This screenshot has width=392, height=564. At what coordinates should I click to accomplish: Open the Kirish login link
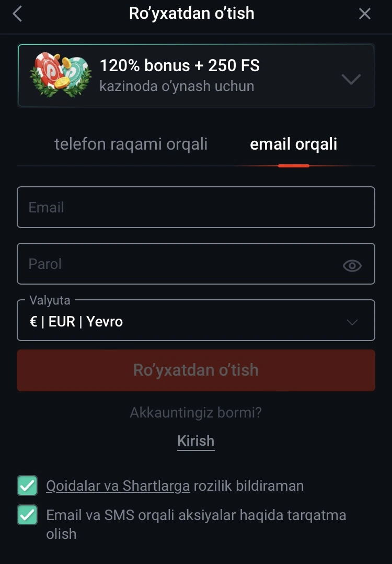tap(196, 441)
